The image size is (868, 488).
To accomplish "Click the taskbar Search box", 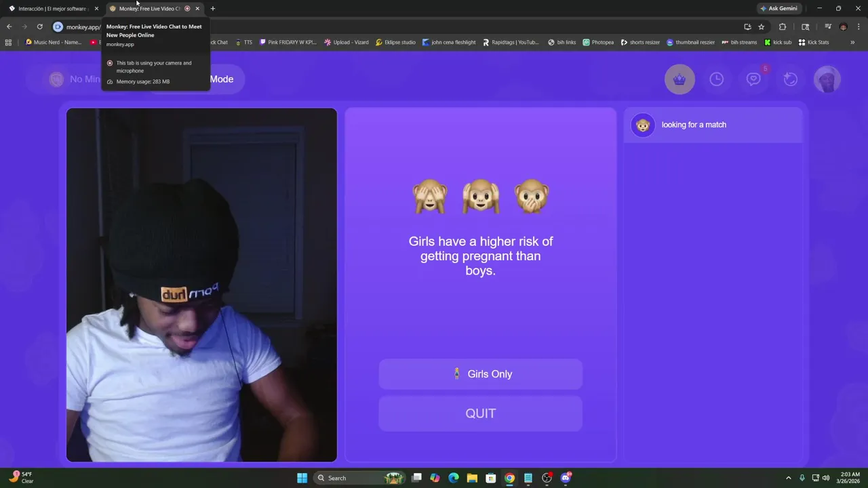I will tap(359, 478).
